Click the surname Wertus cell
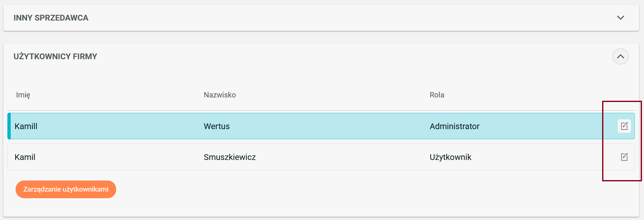 pyautogui.click(x=217, y=126)
